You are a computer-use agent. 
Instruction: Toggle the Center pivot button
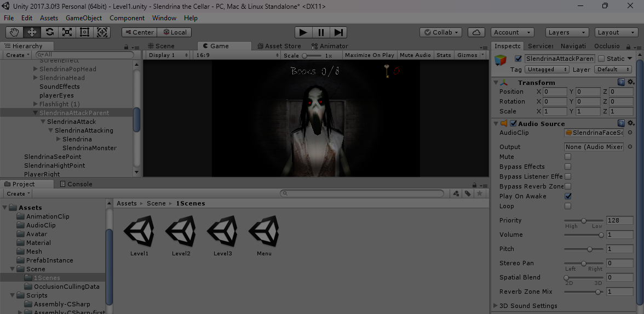[x=139, y=32]
